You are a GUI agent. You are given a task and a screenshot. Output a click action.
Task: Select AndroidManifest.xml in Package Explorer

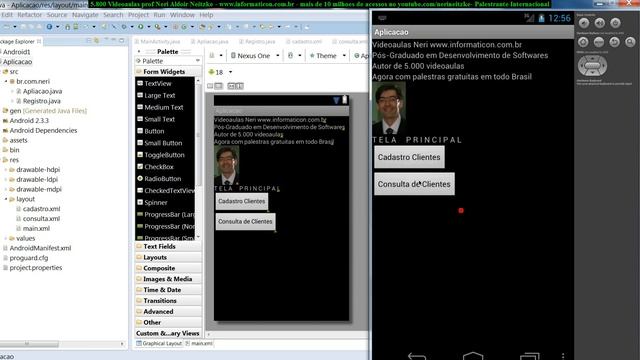pos(37,248)
